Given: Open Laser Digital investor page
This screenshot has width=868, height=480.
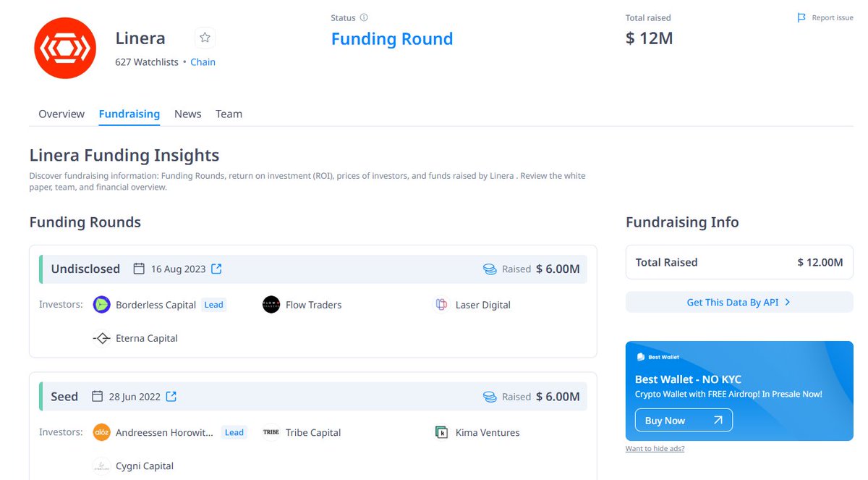Looking at the screenshot, I should coord(483,305).
